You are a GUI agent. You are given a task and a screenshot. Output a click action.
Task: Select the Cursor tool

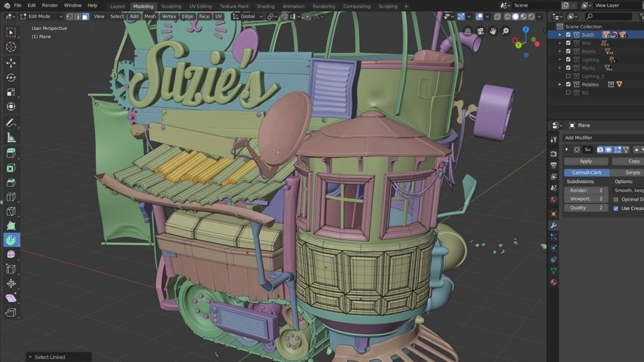click(x=11, y=47)
